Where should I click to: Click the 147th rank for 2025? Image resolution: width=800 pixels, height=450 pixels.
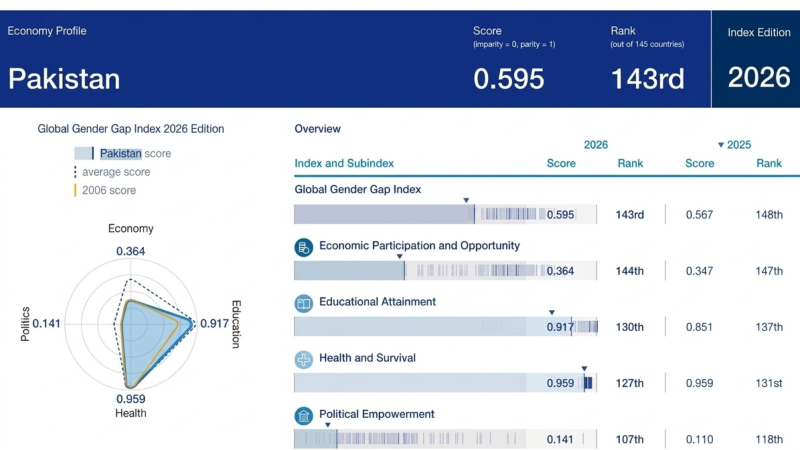(769, 271)
